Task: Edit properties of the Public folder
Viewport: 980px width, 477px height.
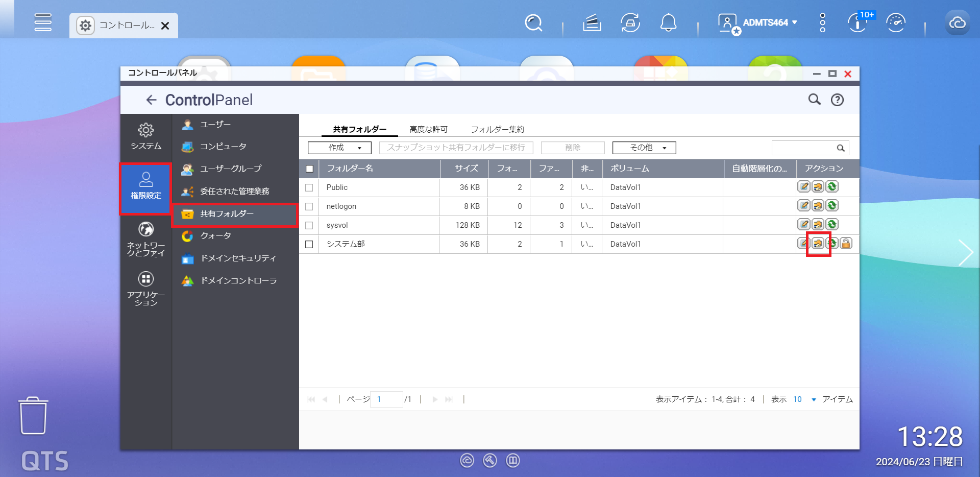Action: pyautogui.click(x=804, y=187)
